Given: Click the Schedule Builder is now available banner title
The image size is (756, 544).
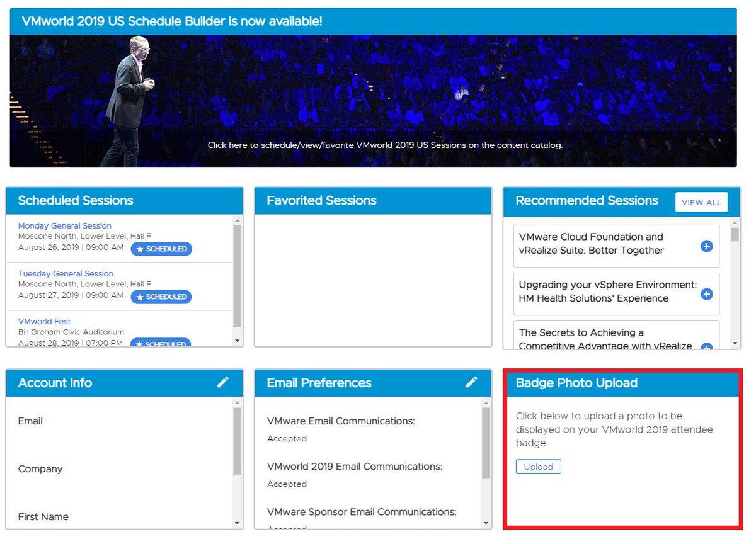Looking at the screenshot, I should [172, 21].
